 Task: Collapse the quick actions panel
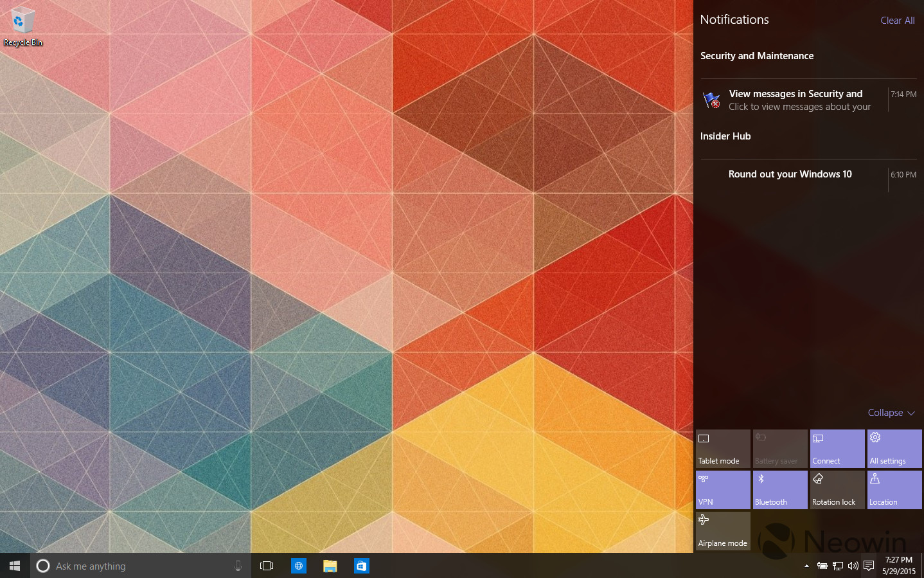[x=891, y=413]
